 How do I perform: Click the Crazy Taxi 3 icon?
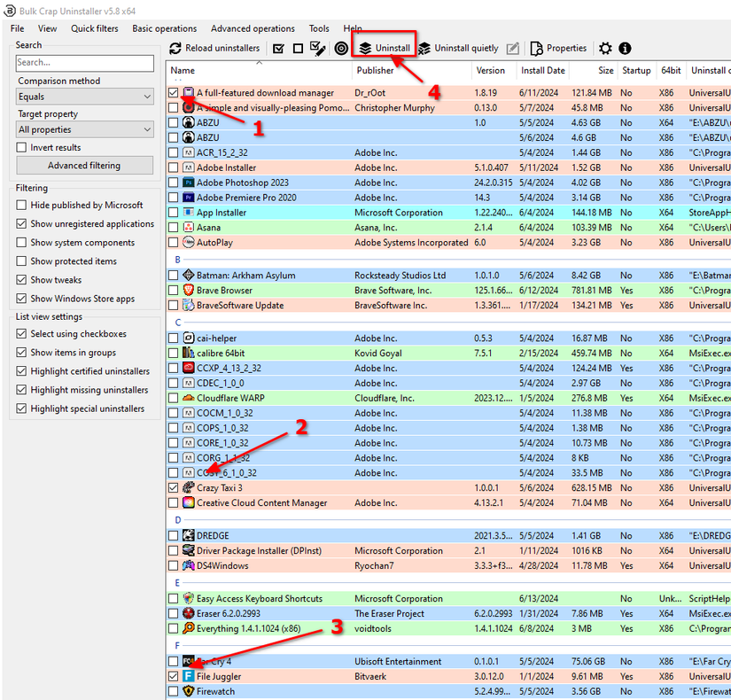189,487
